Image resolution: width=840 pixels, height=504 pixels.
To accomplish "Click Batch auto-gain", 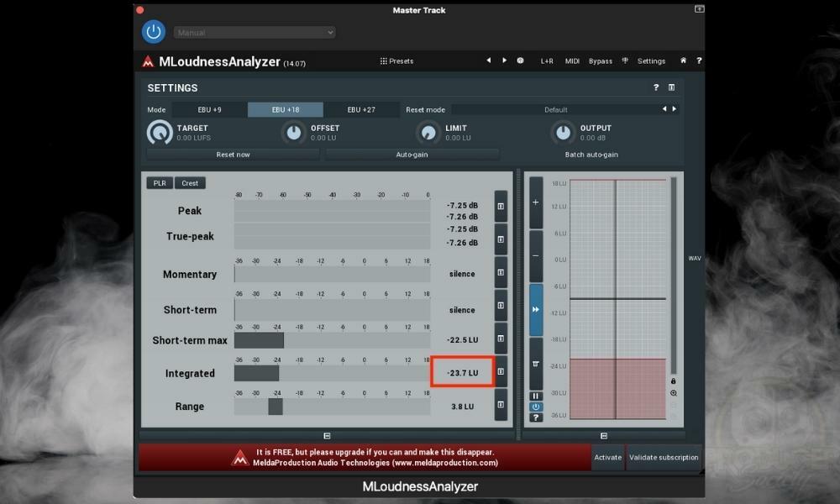I will [x=591, y=155].
